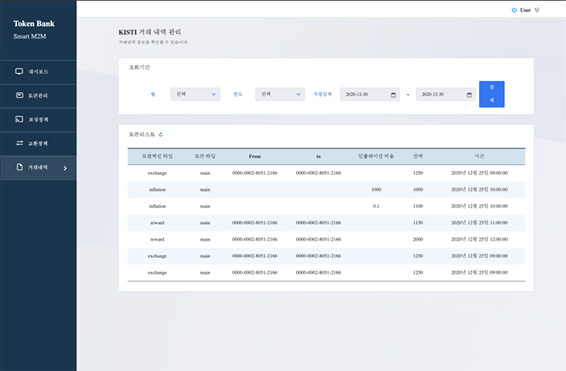Click the start date 2020-12-30 input
566x371 pixels.
370,94
